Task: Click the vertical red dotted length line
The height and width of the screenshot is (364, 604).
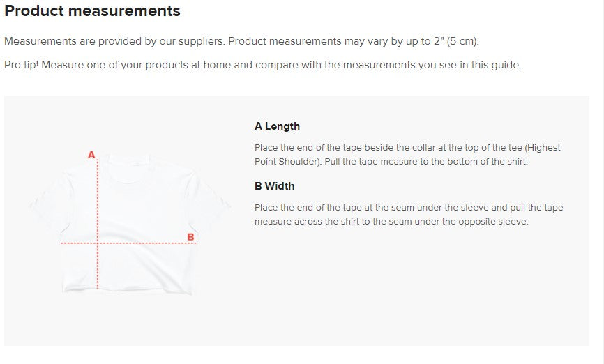Action: point(98,202)
